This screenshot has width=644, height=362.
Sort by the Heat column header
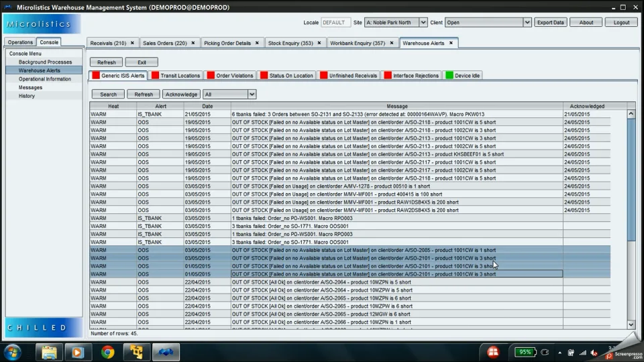[113, 107]
